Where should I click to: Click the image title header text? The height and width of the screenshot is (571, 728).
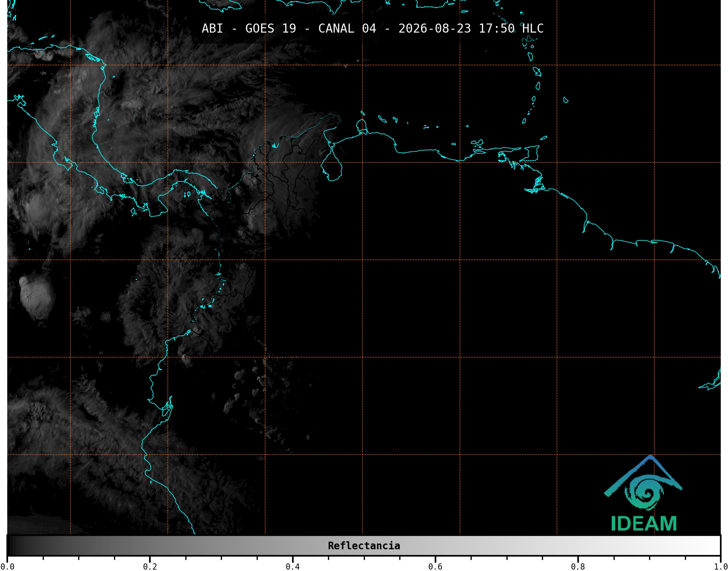coord(373,29)
